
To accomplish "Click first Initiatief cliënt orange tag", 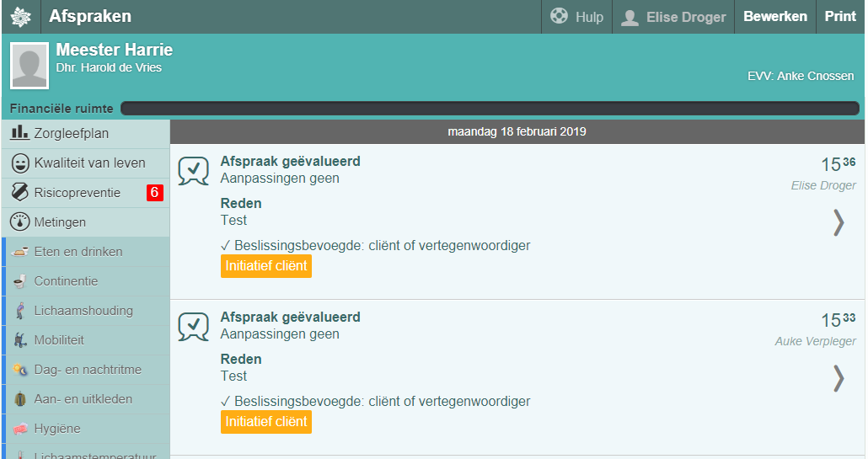I will click(x=266, y=266).
